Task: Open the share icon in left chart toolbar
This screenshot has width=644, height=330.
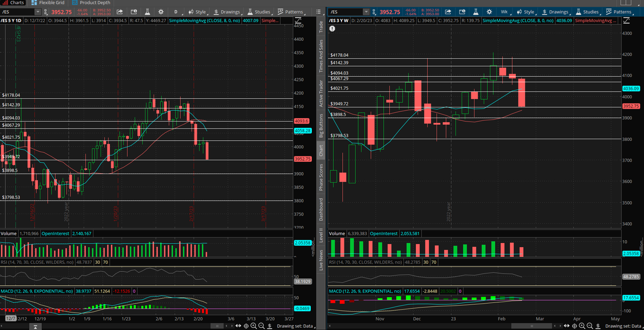Action: [119, 11]
